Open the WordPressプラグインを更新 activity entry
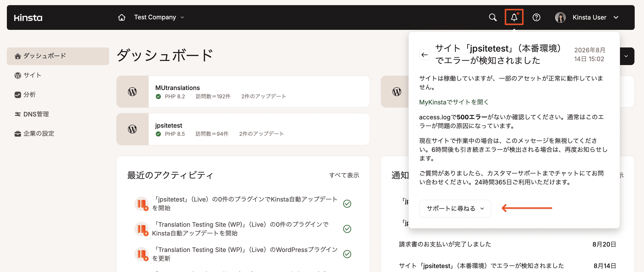The image size is (644, 272). click(245, 254)
